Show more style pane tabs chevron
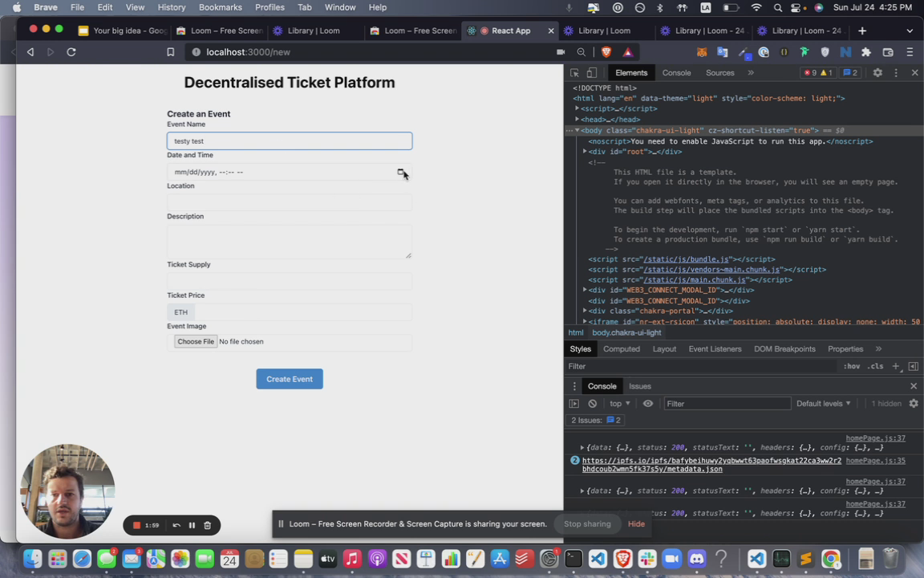 [x=878, y=348]
